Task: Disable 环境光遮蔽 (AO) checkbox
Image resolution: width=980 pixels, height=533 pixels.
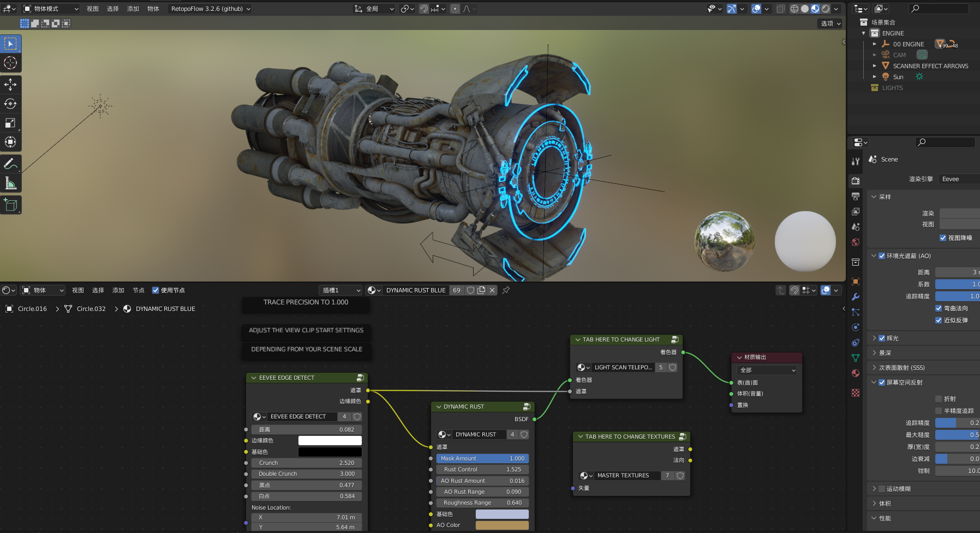Action: pyautogui.click(x=882, y=256)
